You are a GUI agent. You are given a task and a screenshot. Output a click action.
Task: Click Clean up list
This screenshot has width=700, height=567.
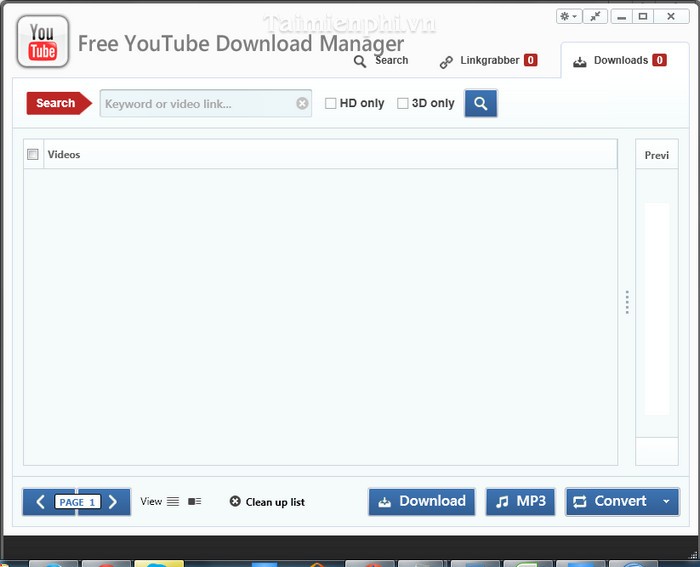click(267, 502)
